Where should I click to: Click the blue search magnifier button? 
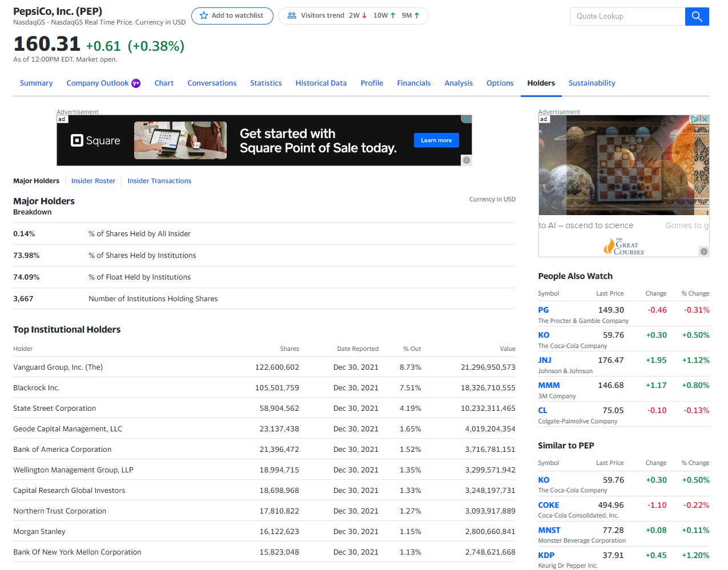click(697, 17)
